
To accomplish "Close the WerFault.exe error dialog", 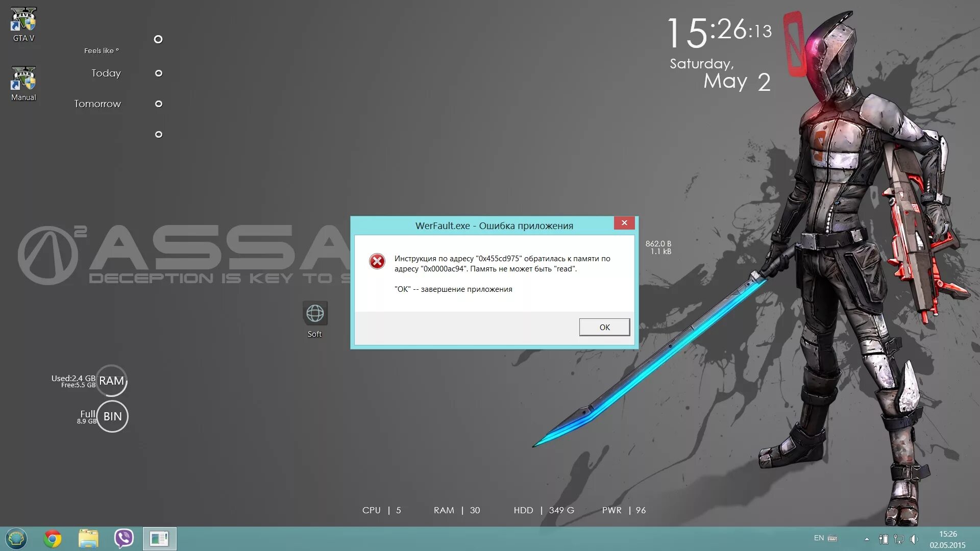I will coord(624,223).
